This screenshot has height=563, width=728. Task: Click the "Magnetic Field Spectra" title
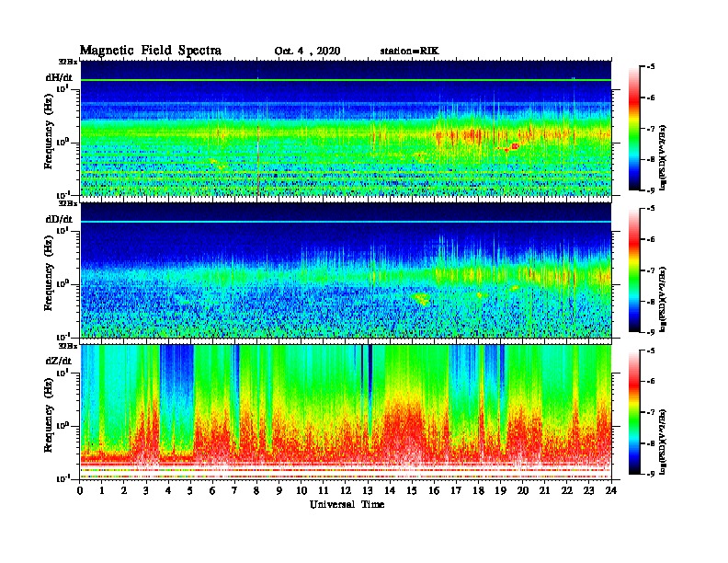(x=151, y=51)
